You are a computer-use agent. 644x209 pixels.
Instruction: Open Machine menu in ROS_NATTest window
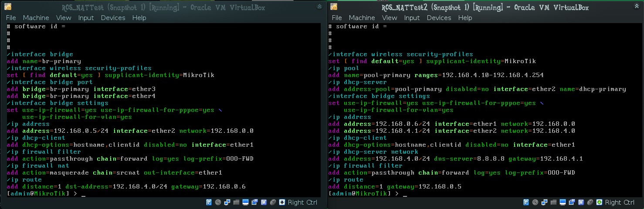tap(36, 18)
